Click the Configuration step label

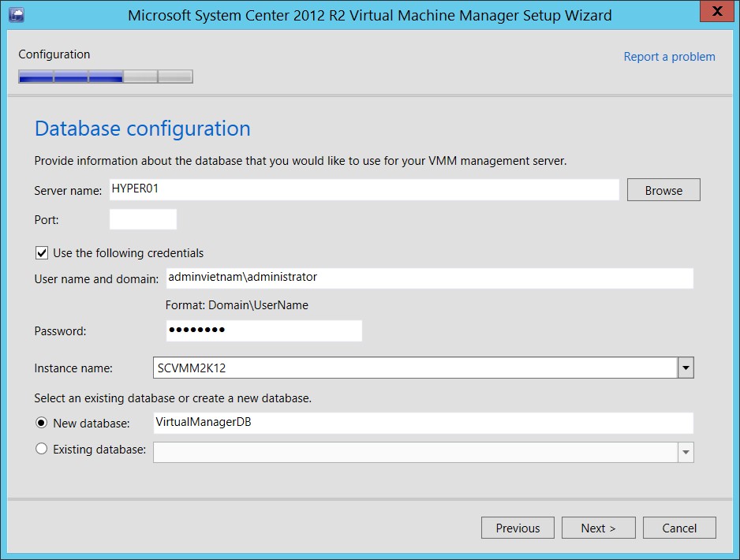(x=54, y=54)
